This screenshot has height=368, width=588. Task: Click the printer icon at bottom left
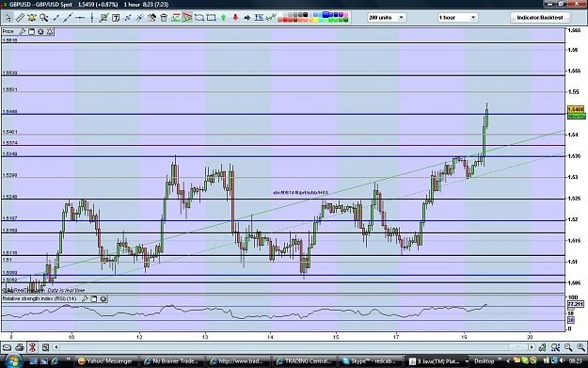coord(20,347)
